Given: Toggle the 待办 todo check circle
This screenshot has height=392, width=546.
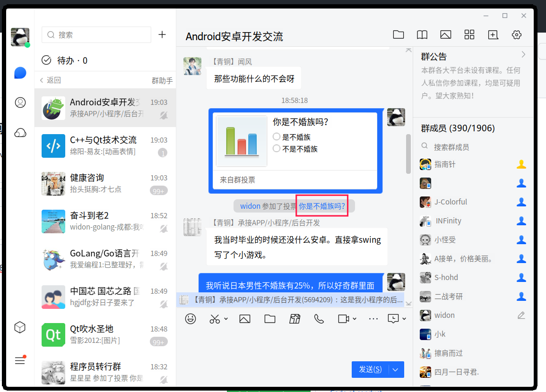Looking at the screenshot, I should (46, 60).
